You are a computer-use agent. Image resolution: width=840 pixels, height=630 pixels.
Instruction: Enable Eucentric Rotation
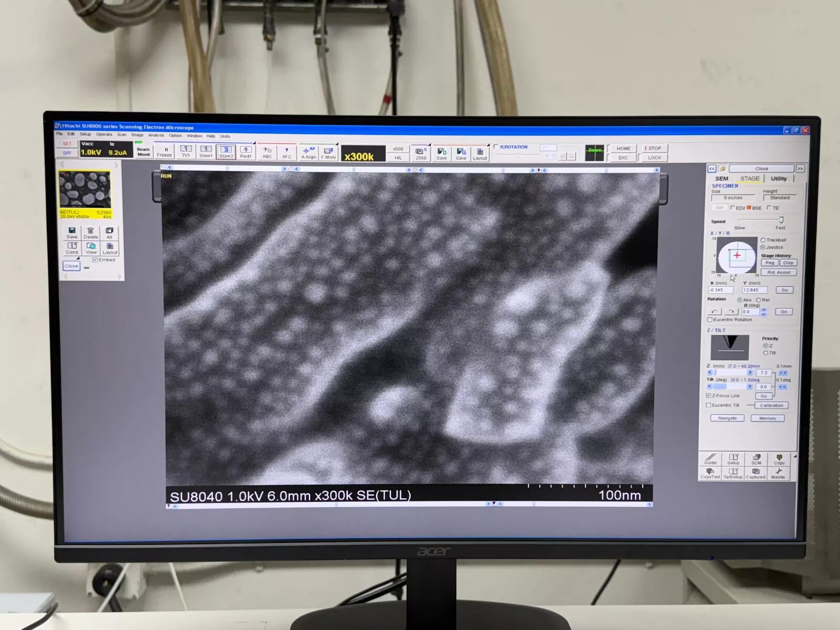coord(710,320)
